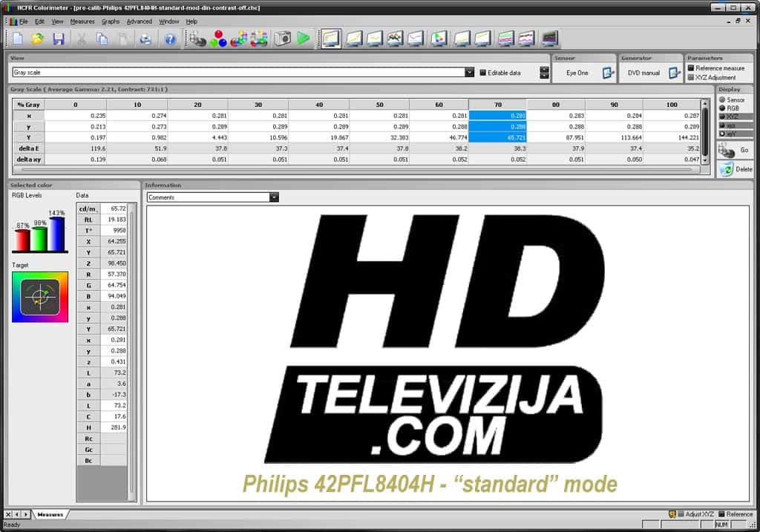
Task: Open the Window menu
Action: (x=169, y=22)
